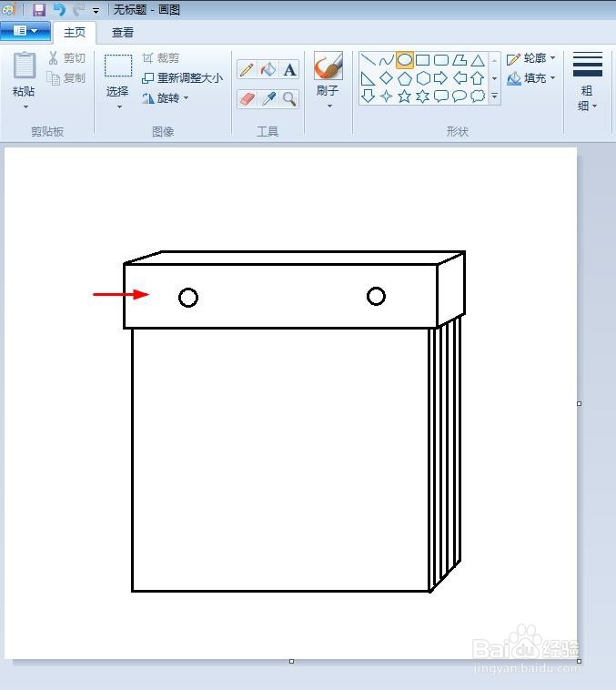616x690 pixels.
Task: Click the canvas bottom-right corner handle
Action: [579, 662]
